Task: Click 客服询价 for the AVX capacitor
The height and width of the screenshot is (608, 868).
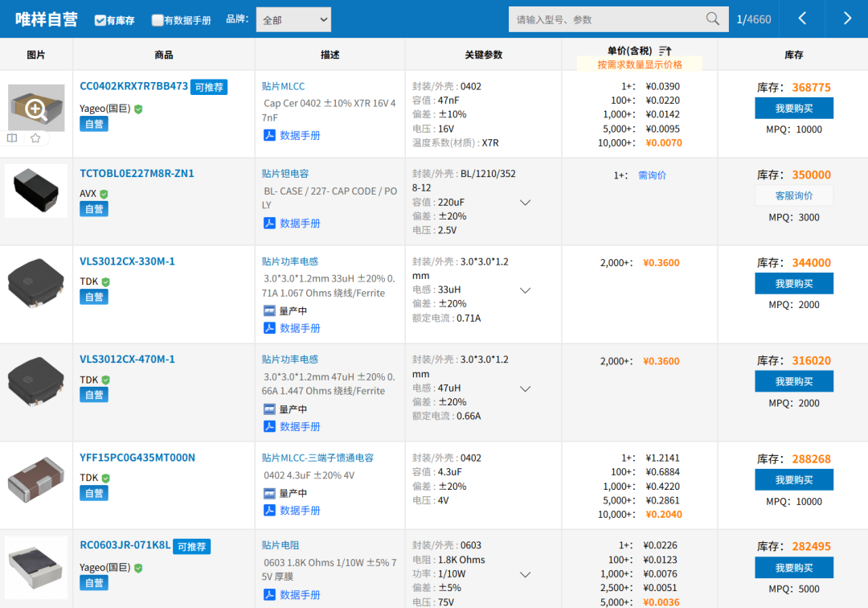Action: pos(793,195)
